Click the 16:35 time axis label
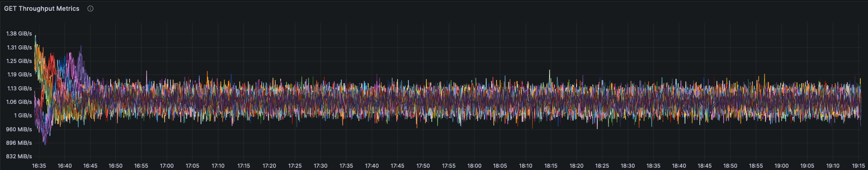Viewport: 868px width, 170px height. 39,166
